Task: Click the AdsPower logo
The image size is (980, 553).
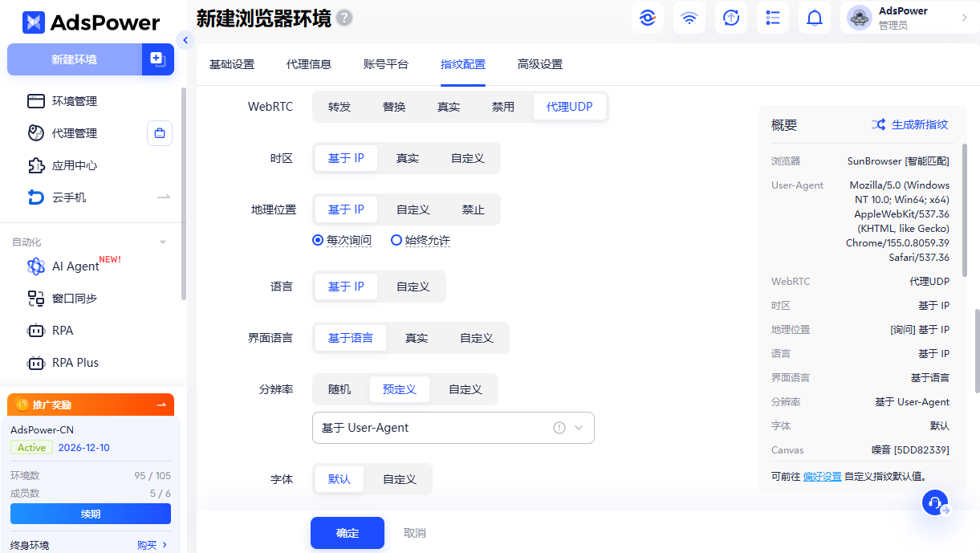Action: [91, 22]
